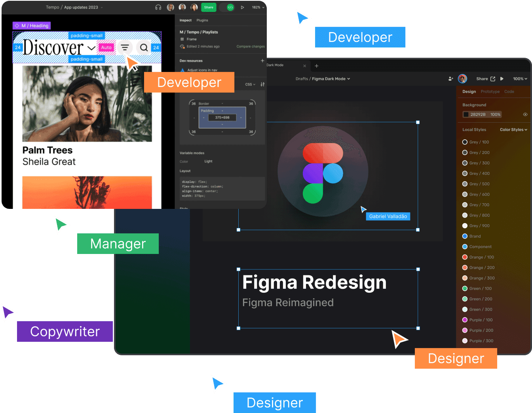The height and width of the screenshot is (413, 532).
Task: Click the Tempo breadcrumb in the title bar
Action: (52, 7)
